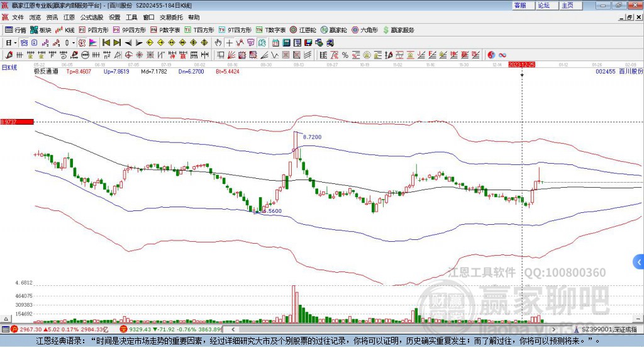
Task: Select the spiral drawing tool
Action: pos(64,55)
